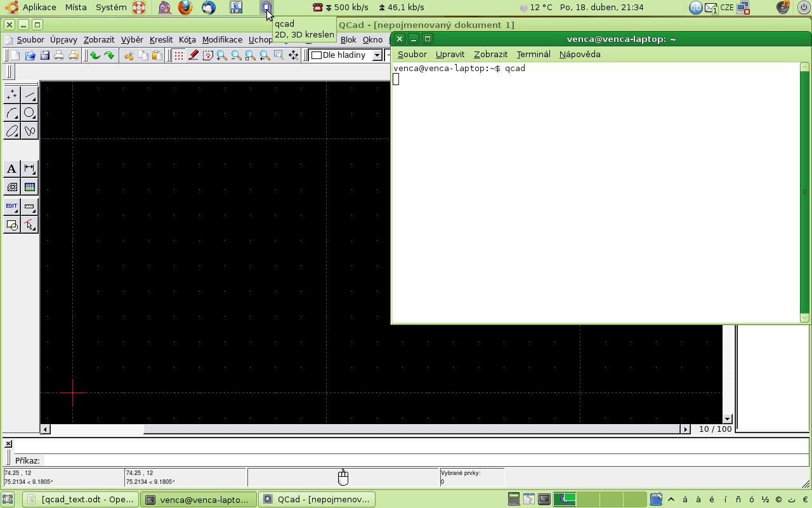Click the power shutdown button in panel
Image resolution: width=812 pixels, height=508 pixels.
[803, 8]
